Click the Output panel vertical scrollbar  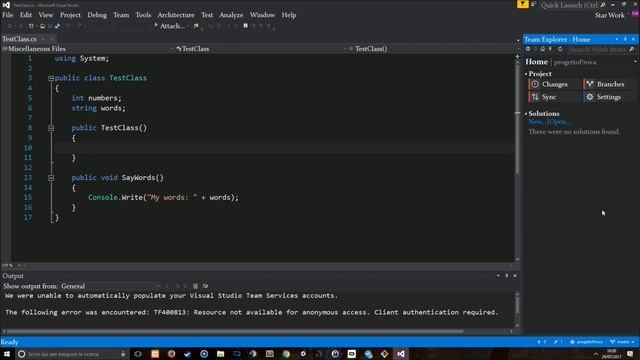tap(517, 304)
